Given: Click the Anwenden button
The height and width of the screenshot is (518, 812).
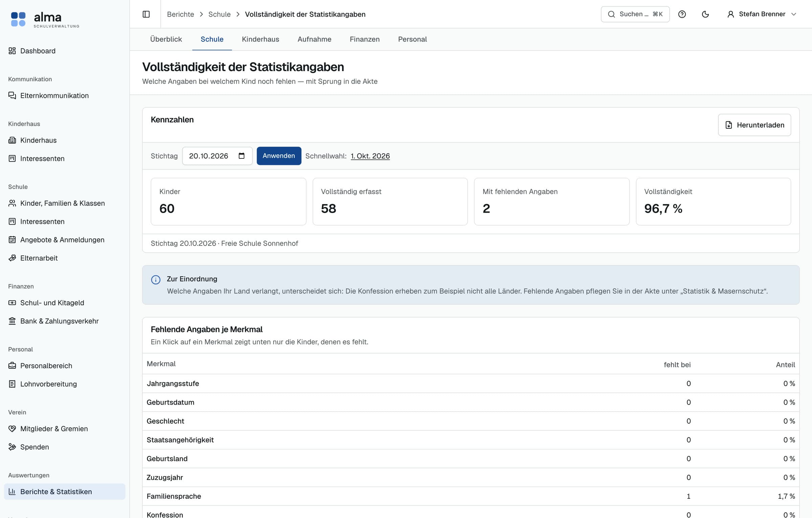Looking at the screenshot, I should point(279,156).
